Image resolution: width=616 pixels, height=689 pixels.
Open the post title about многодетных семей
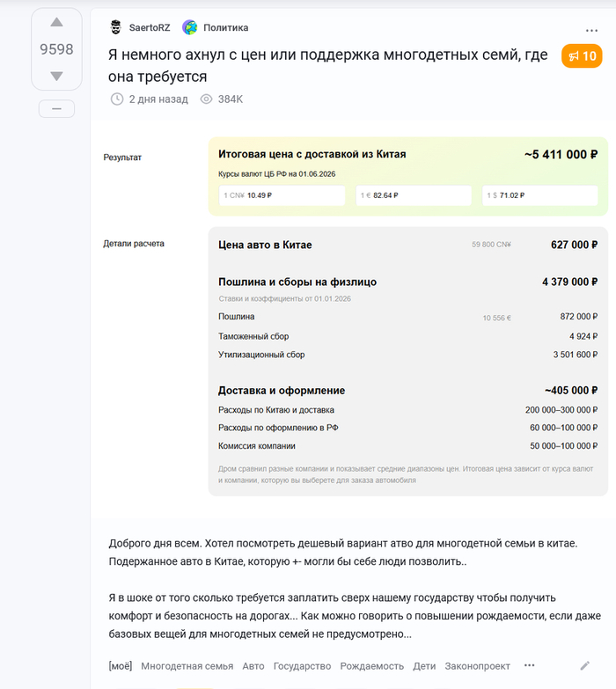[x=327, y=65]
